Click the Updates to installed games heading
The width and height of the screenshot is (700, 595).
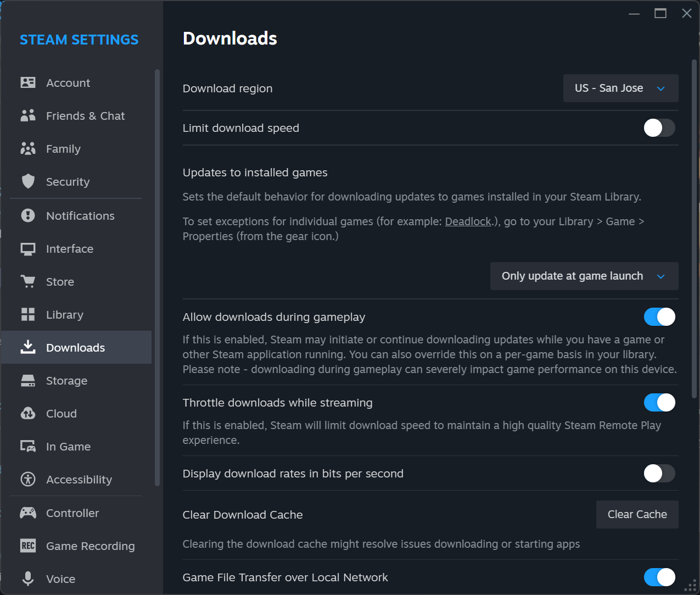pyautogui.click(x=255, y=173)
